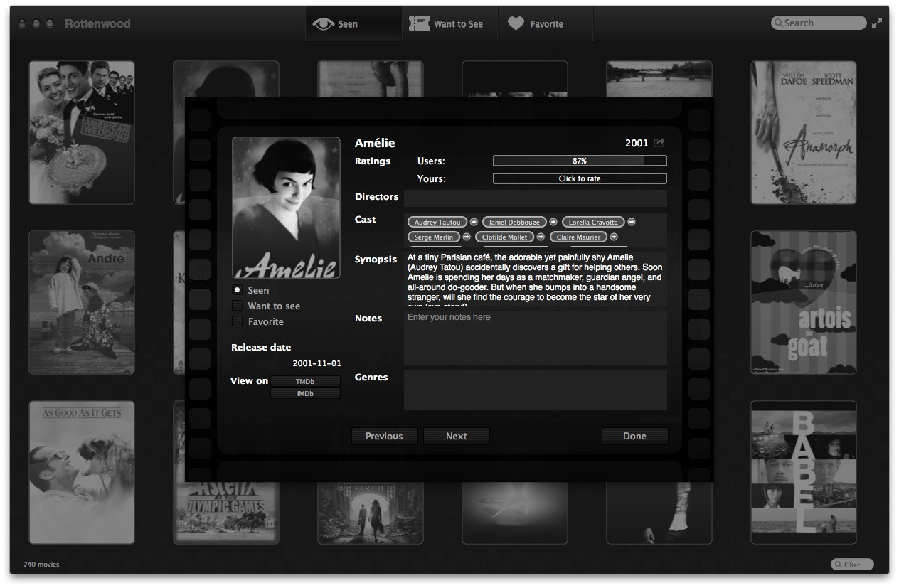Close the details with Done
The width and height of the screenshot is (899, 588).
(634, 437)
